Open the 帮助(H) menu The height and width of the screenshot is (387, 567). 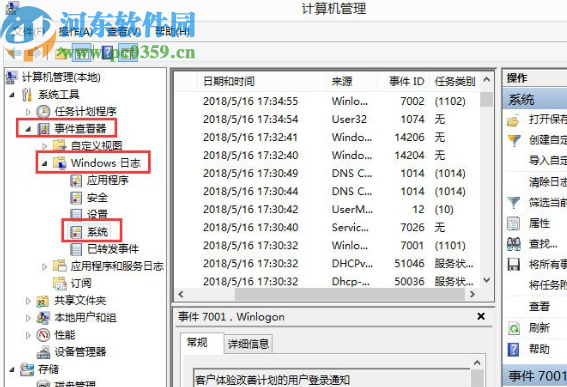click(x=172, y=32)
